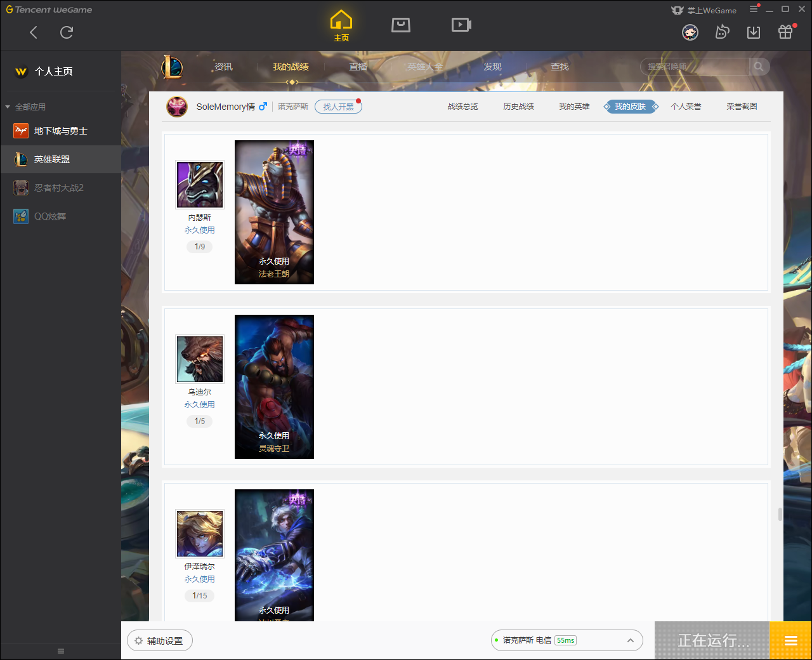This screenshot has height=660, width=812.
Task: Open the 我的英雄 sub-tab
Action: pos(575,107)
